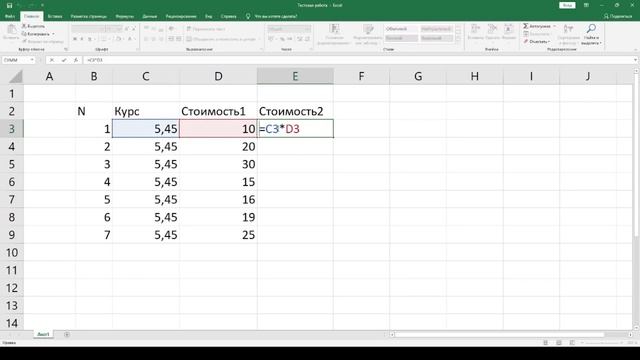Click the horizontal scrollbar track
This screenshot has height=360, width=640.
[510, 335]
